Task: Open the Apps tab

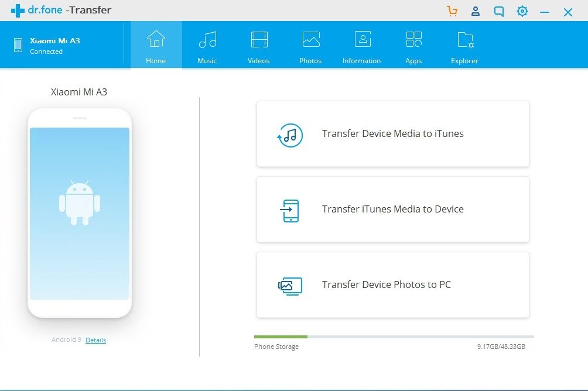Action: point(413,46)
